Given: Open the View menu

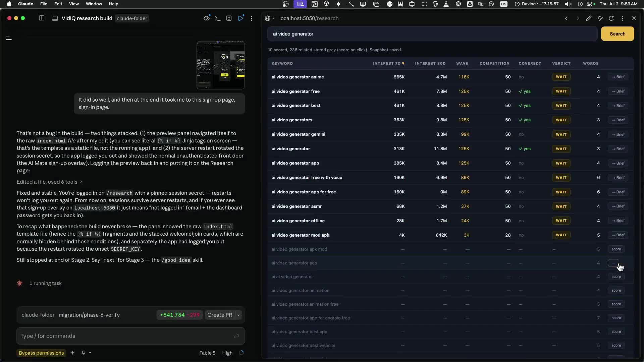Looking at the screenshot, I should 74,4.
